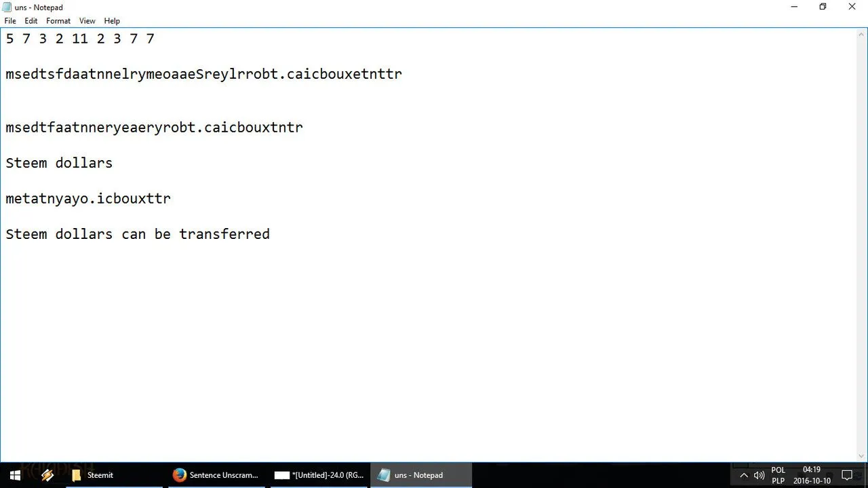The image size is (868, 488).
Task: Click the line 'Steem dollars can be transferred'
Action: coord(138,234)
